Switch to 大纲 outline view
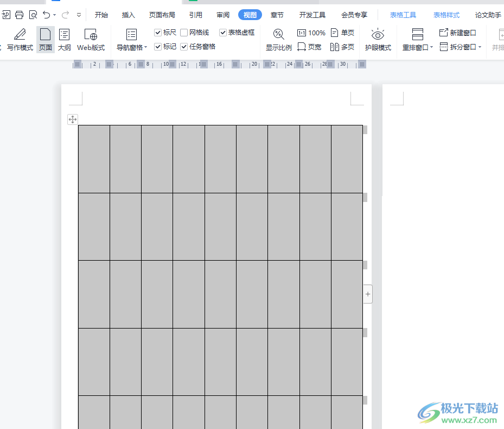This screenshot has width=504, height=429. [x=64, y=40]
